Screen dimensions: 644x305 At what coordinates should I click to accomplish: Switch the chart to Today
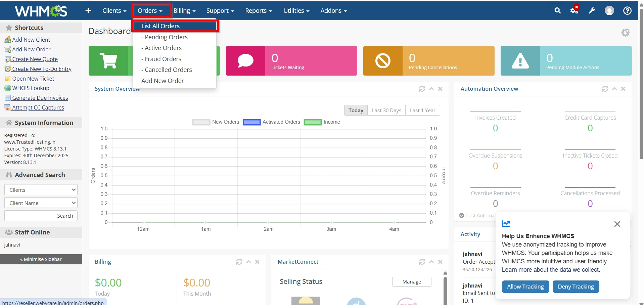(356, 110)
